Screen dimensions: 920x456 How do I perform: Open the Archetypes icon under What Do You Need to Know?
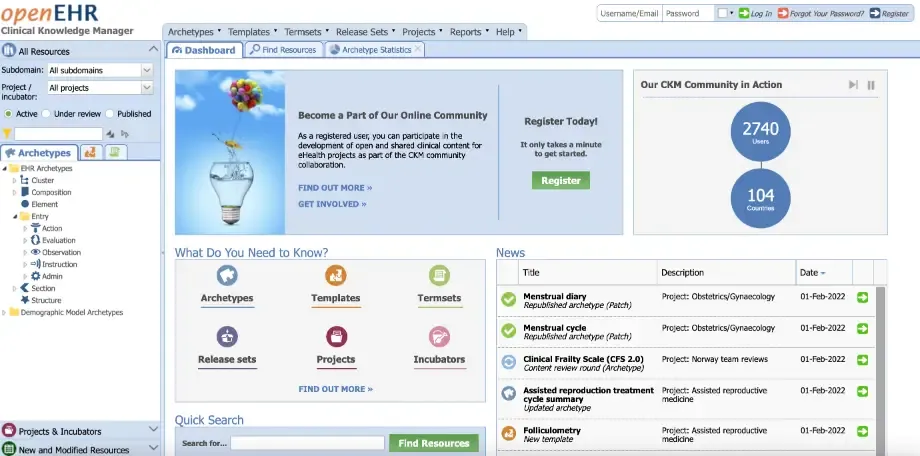227,276
